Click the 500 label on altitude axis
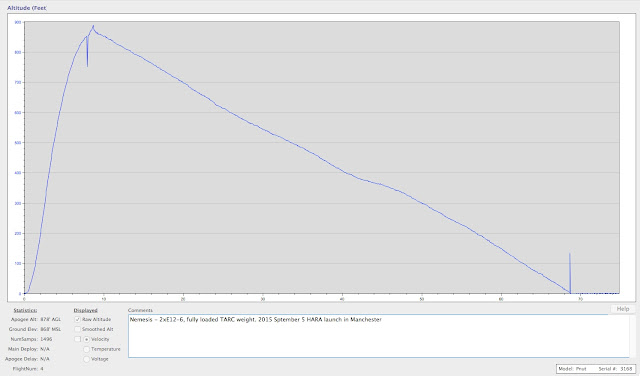Screen dimensions: 640x376 18,143
